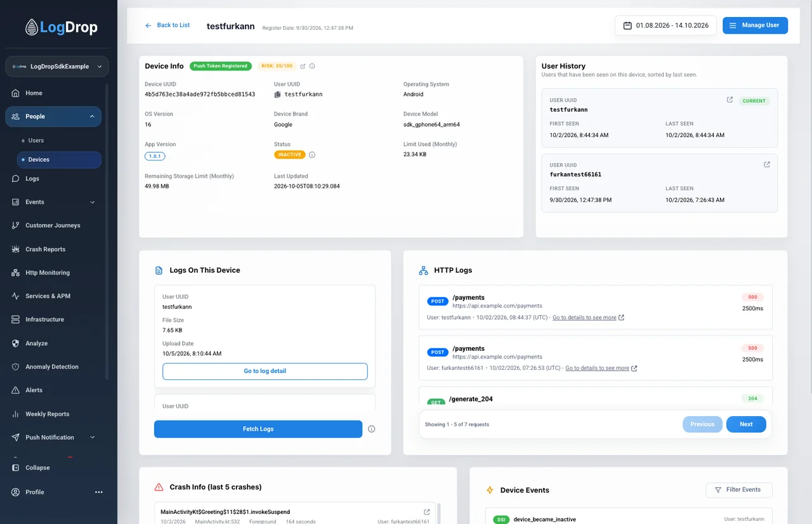Copy the User UUID testfurkann icon
Screen dimensions: 812x524
click(277, 95)
